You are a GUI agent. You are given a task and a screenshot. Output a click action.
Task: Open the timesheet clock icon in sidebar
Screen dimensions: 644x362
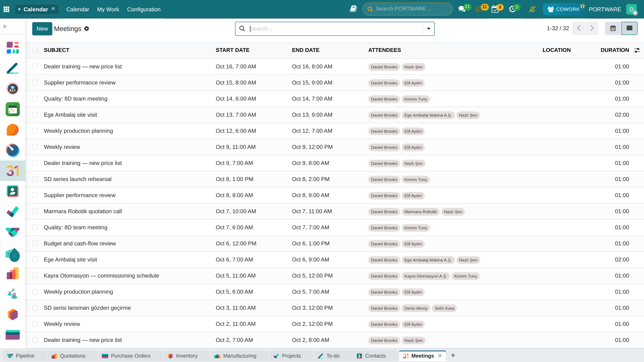click(12, 150)
